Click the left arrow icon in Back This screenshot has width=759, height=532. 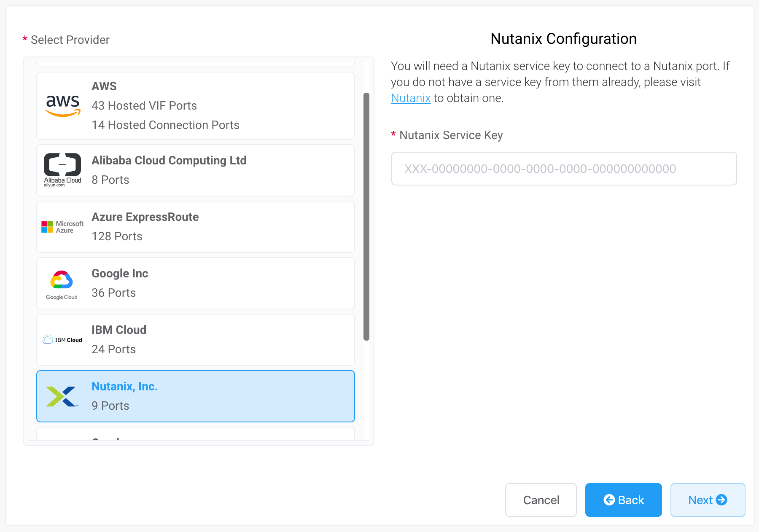(609, 500)
